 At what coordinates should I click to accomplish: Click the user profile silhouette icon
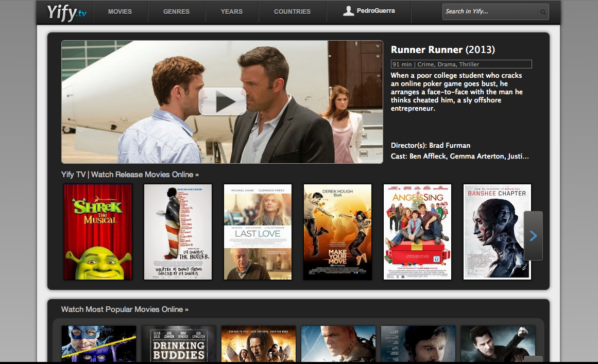click(x=348, y=11)
